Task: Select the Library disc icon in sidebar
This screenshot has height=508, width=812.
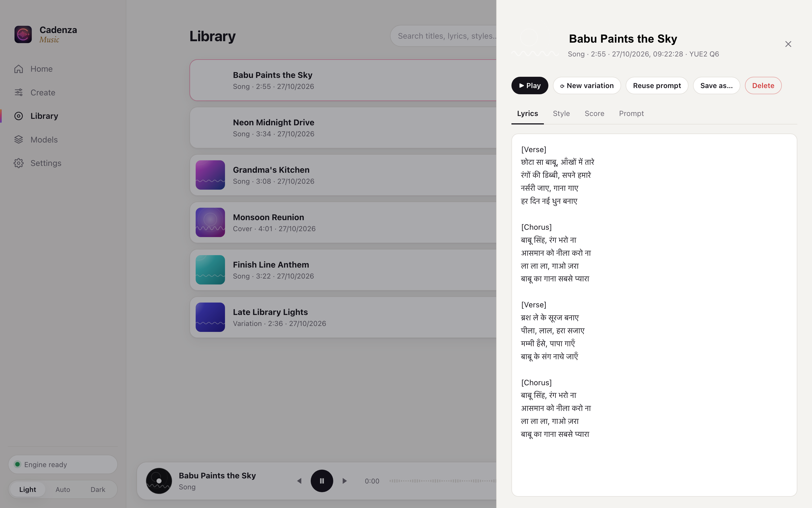Action: 19,116
